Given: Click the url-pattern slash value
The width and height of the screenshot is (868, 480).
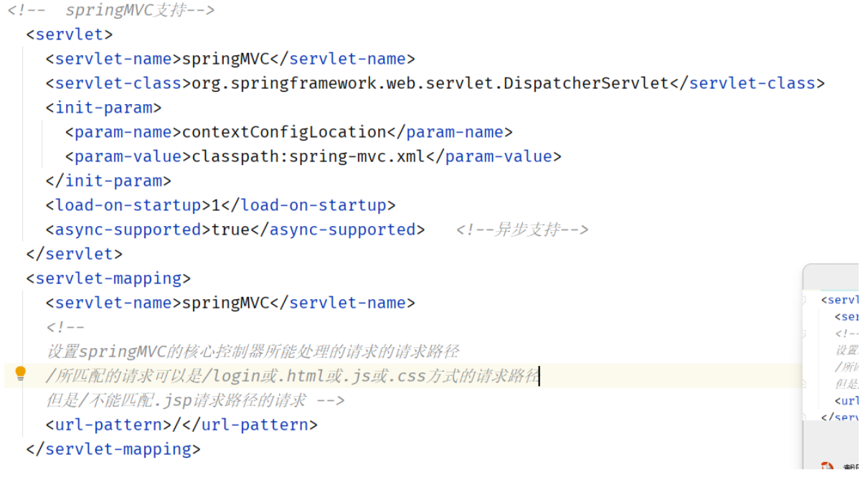Looking at the screenshot, I should [177, 425].
